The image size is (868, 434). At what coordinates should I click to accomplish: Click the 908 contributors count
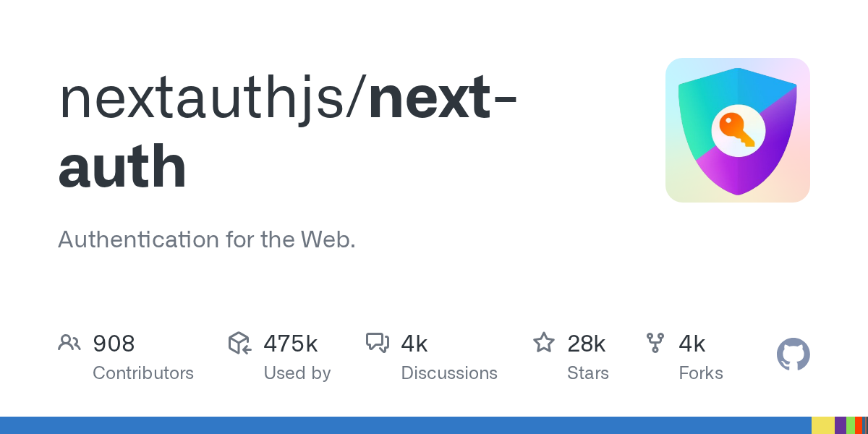pyautogui.click(x=114, y=344)
